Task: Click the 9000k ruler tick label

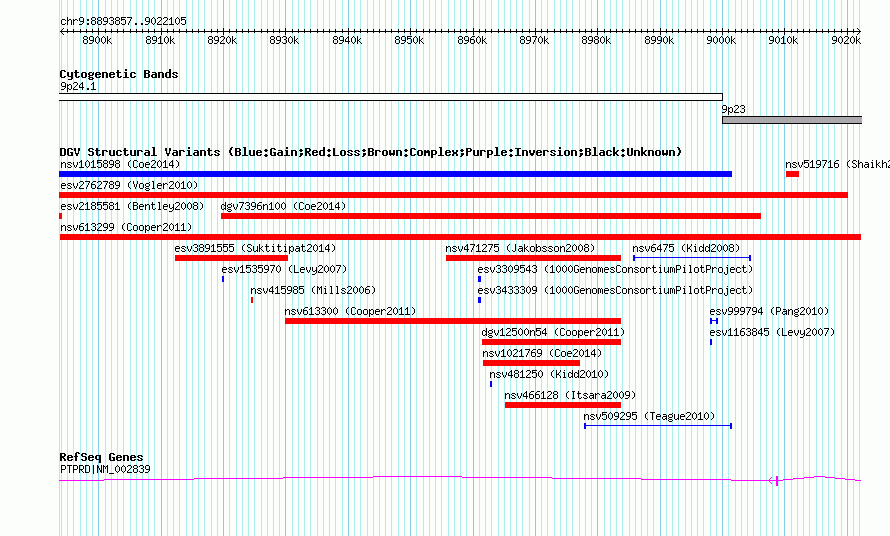Action: (721, 40)
